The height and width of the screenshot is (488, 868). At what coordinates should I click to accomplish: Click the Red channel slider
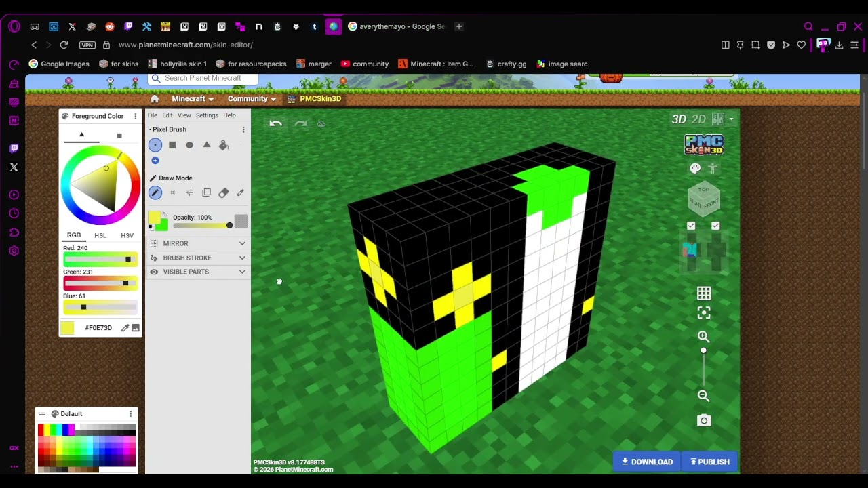point(100,260)
